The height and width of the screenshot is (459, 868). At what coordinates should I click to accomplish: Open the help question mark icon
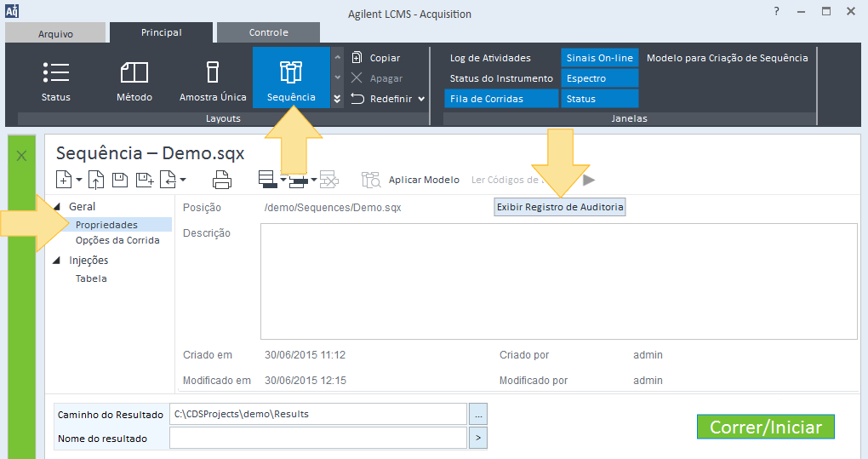tap(777, 11)
